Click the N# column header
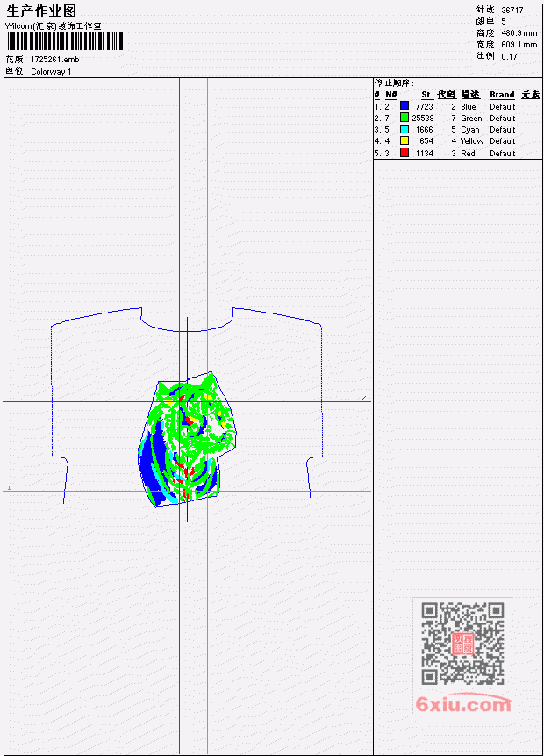This screenshot has width=544, height=756. [x=390, y=95]
